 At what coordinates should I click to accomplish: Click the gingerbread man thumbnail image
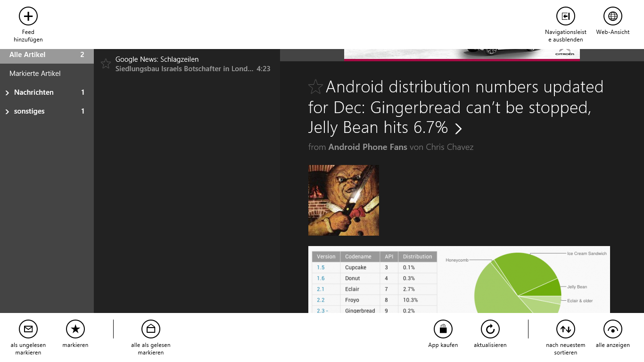pyautogui.click(x=344, y=200)
